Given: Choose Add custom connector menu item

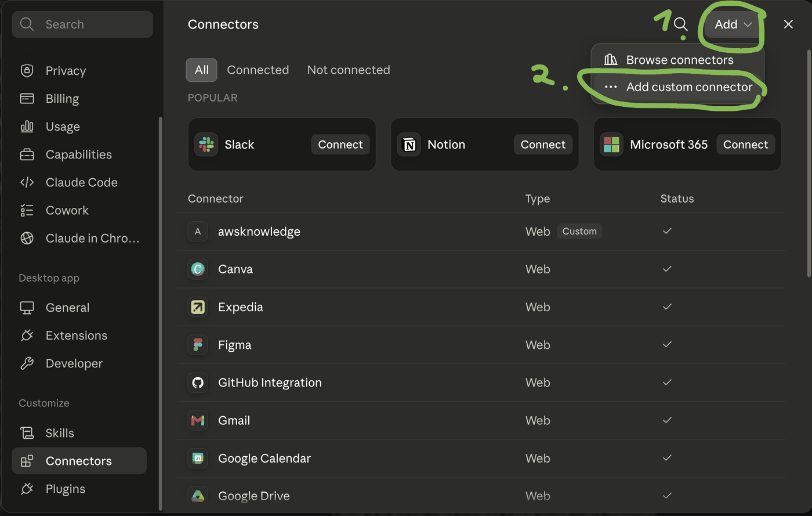Looking at the screenshot, I should 677,87.
